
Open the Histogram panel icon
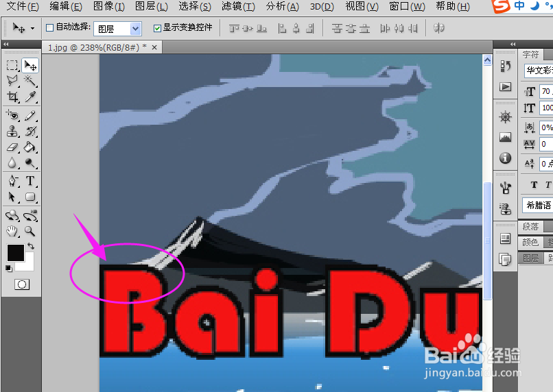(x=506, y=137)
